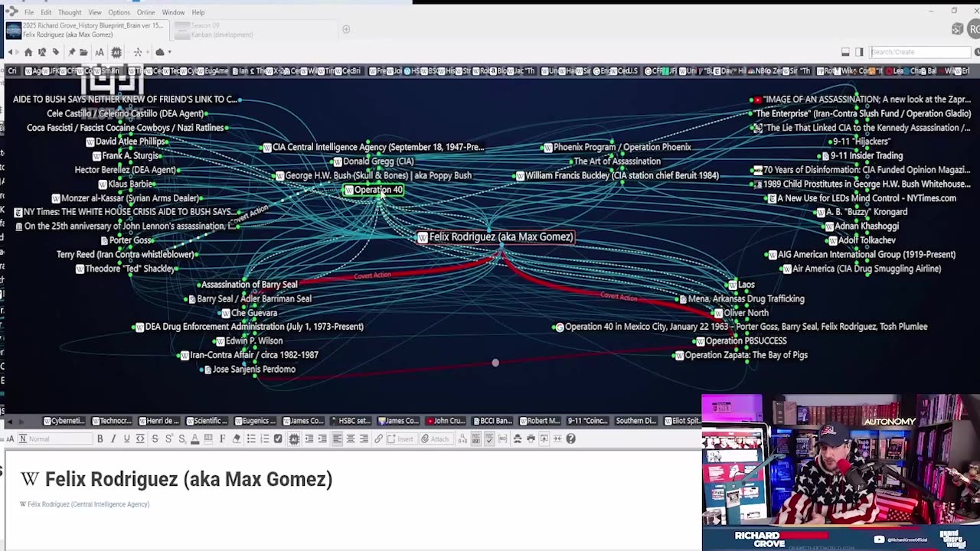This screenshot has height=551, width=980.
Task: Click the round dot on the plex link
Action: 495,363
